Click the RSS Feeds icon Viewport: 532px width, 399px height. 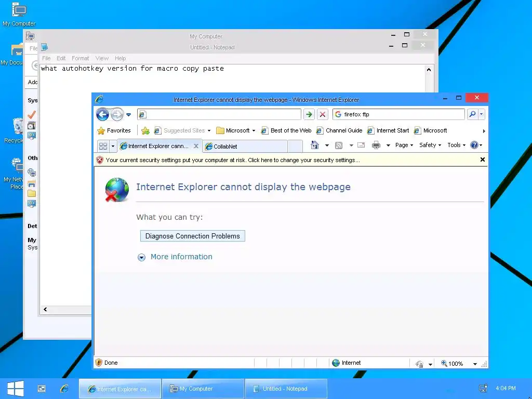tap(338, 145)
